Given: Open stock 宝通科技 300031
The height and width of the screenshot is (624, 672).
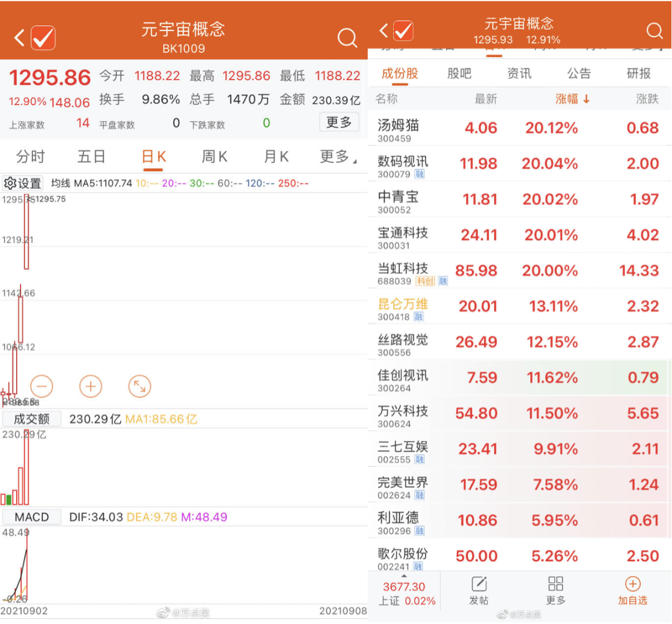Looking at the screenshot, I should point(520,235).
